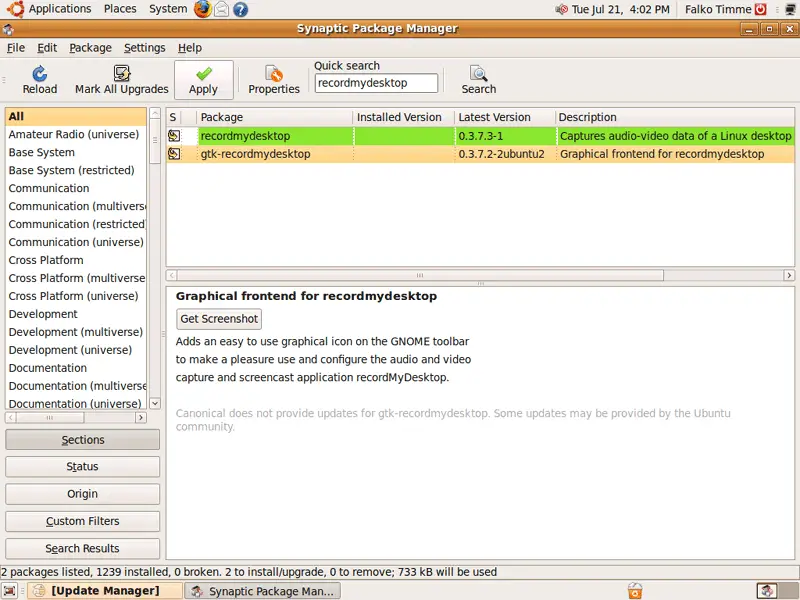Switch to Update Manager taskbar item
Image resolution: width=800 pixels, height=600 pixels.
pos(105,591)
